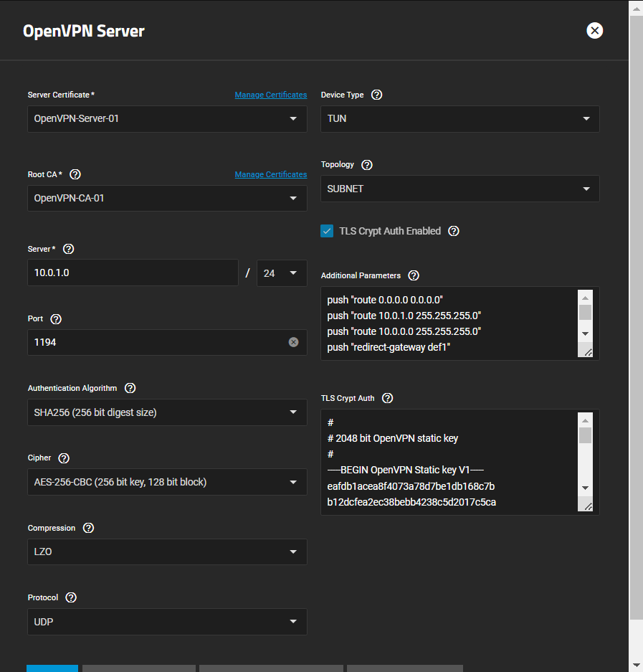Click scroll-up arrow in Additional Parameters box
Image resolution: width=643 pixels, height=672 pixels.
(x=585, y=298)
